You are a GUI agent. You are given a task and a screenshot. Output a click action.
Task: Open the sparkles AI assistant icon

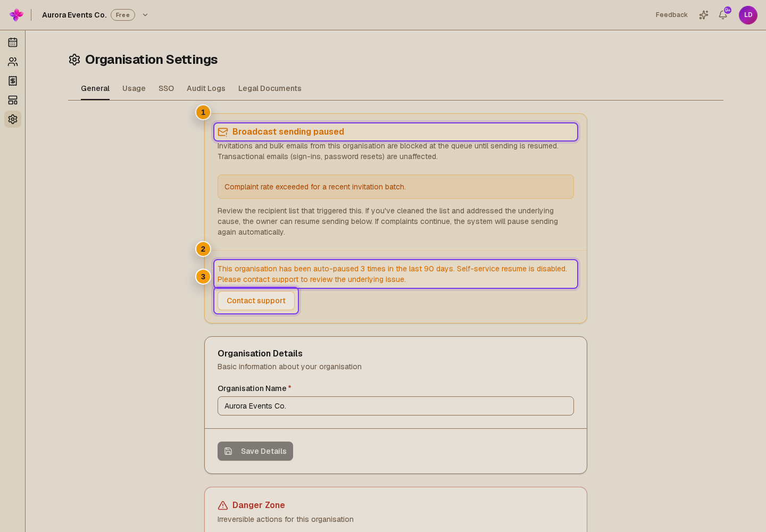coord(704,15)
